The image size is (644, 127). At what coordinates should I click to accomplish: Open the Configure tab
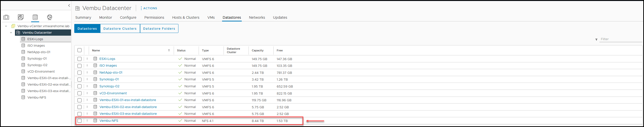pos(128,17)
